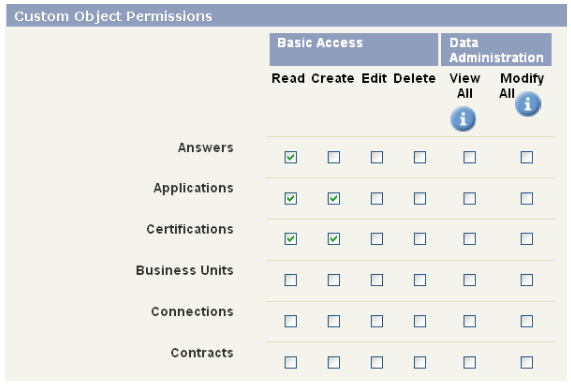This screenshot has width=571, height=385.
Task: Enable Create permission for Contracts
Action: (334, 362)
